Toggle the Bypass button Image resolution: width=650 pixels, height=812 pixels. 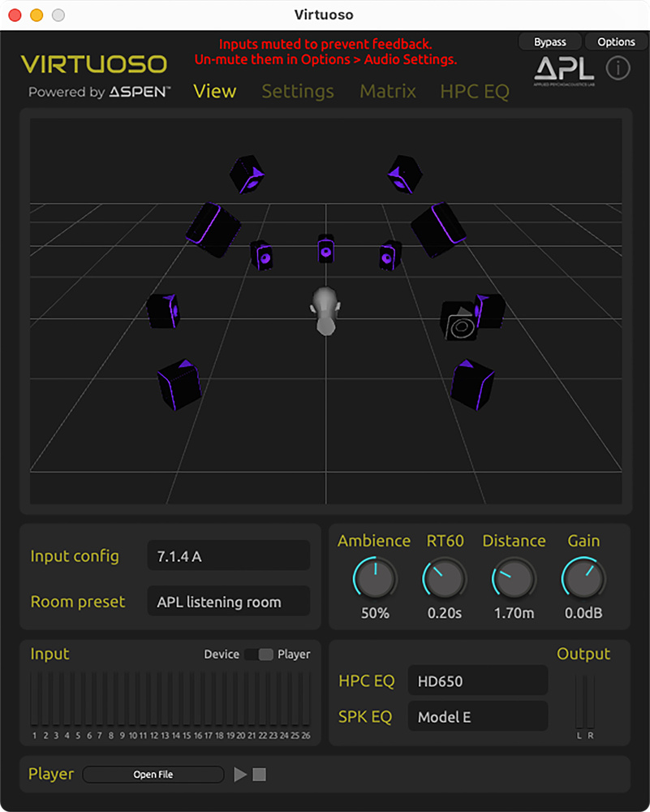[549, 42]
